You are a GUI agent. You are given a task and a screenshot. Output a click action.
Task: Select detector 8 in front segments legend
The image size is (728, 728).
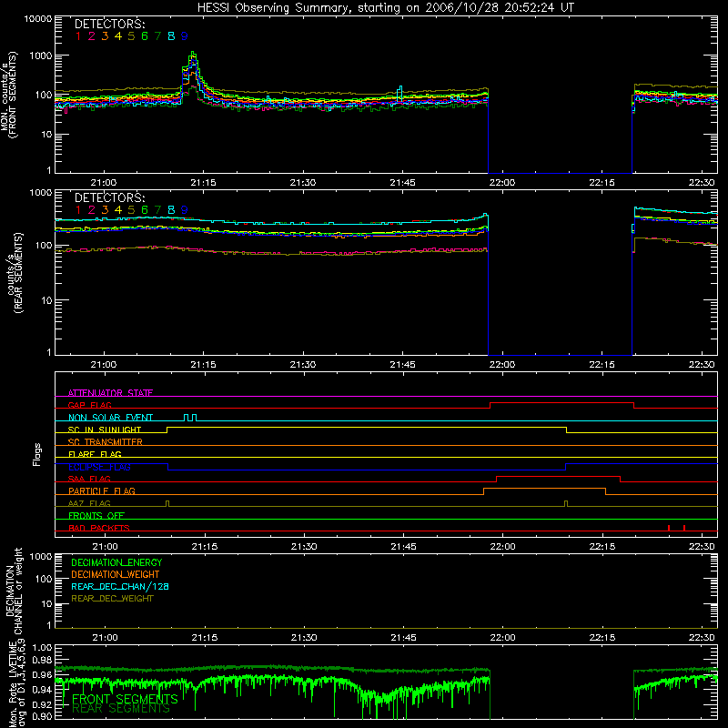point(171,36)
